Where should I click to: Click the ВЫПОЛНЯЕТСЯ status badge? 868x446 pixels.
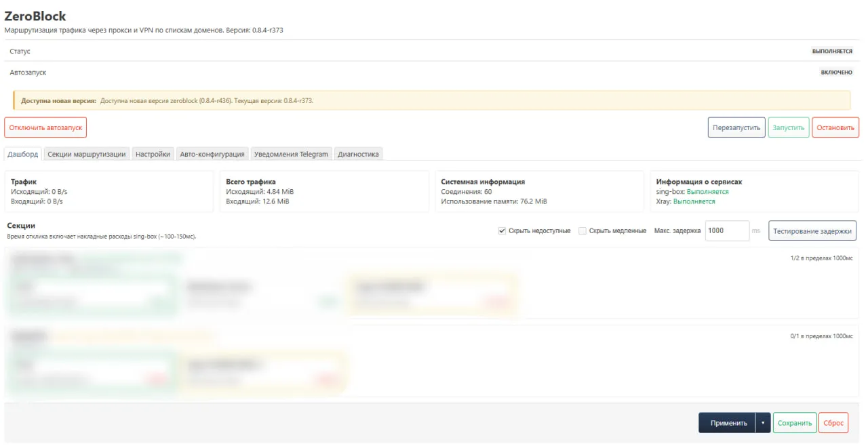coord(832,52)
